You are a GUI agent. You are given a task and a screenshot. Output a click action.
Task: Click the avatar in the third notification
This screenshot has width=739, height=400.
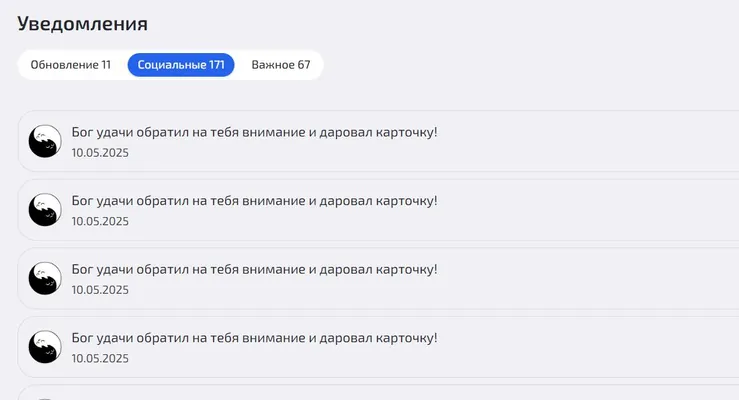click(45, 278)
